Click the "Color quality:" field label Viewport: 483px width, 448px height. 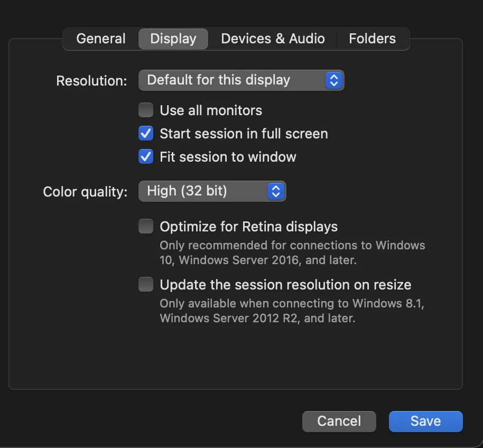tap(85, 191)
